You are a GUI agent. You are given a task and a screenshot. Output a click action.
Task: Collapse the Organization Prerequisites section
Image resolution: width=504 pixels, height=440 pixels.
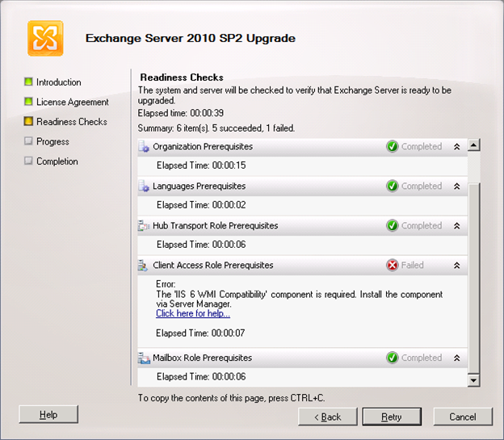coord(456,147)
